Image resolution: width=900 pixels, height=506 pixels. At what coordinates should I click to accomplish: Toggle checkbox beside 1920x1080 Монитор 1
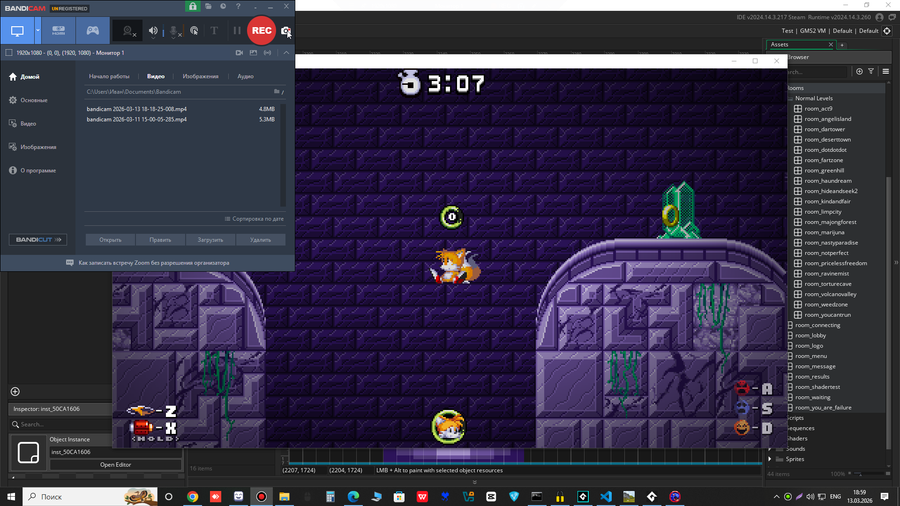[x=9, y=53]
